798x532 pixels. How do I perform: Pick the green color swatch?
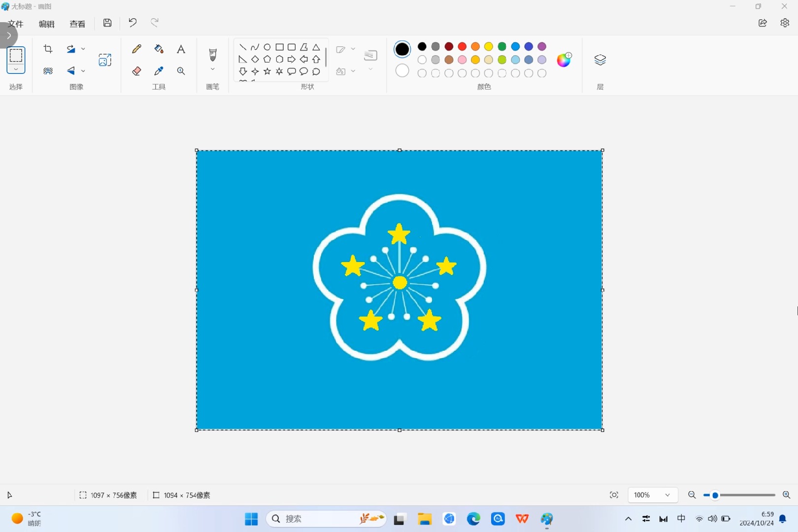pyautogui.click(x=502, y=46)
